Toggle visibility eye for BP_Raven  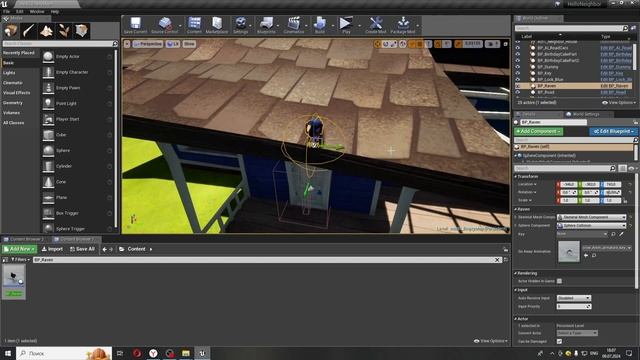pos(518,86)
